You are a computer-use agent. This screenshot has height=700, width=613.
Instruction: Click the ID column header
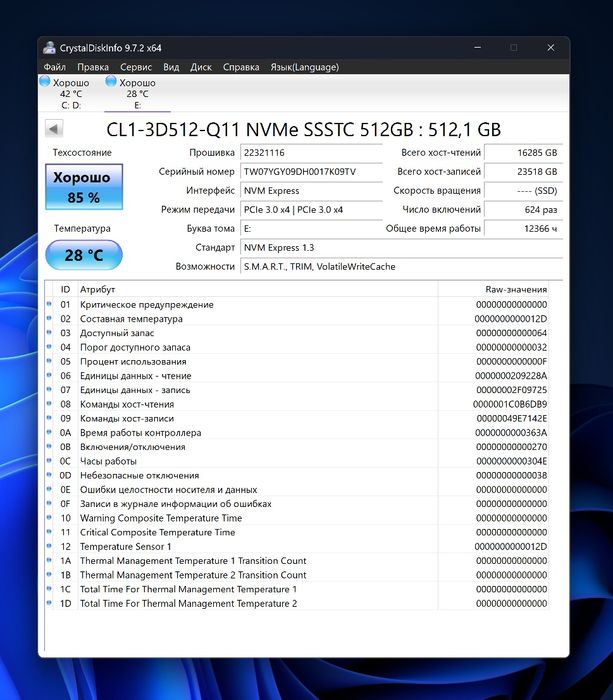click(x=65, y=289)
